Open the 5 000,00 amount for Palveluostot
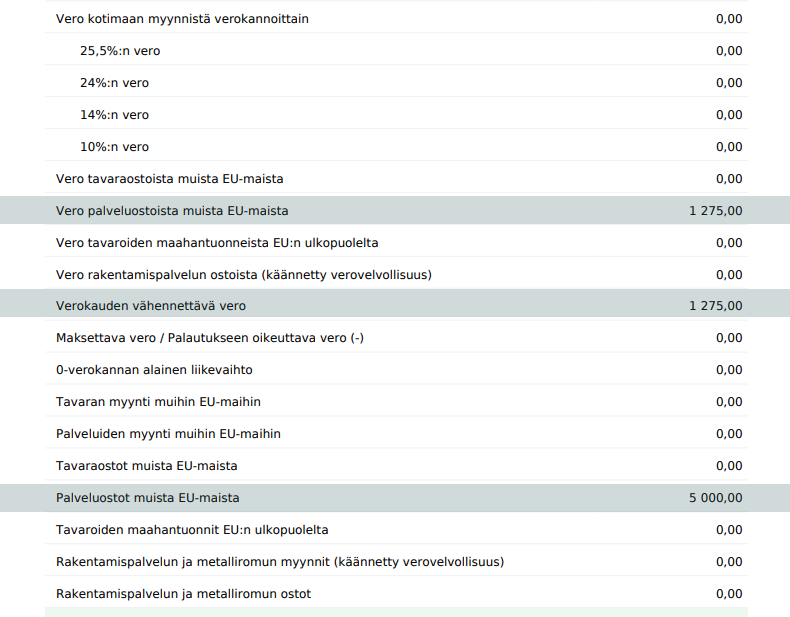The width and height of the screenshot is (790, 617). pos(715,498)
